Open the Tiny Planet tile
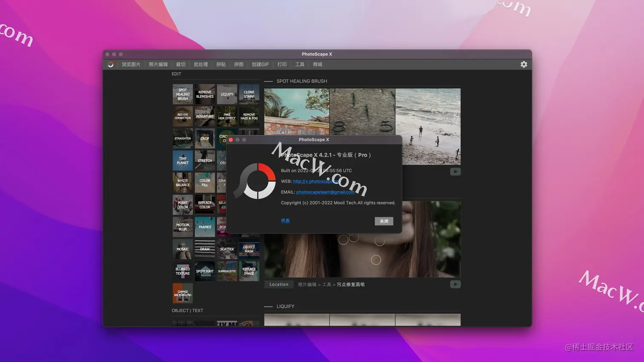 (x=183, y=160)
